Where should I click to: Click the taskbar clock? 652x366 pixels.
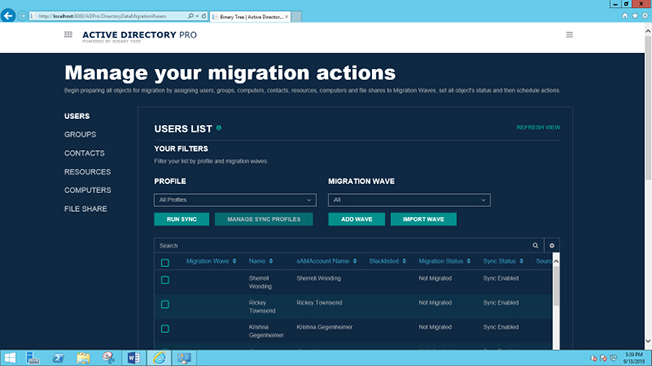tap(634, 358)
